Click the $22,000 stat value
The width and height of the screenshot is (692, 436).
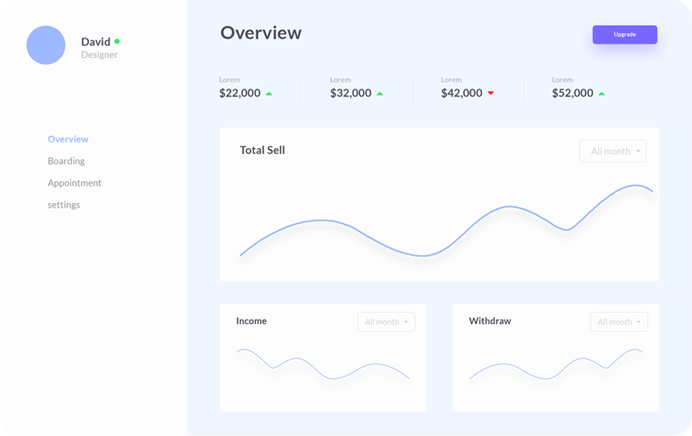click(x=240, y=93)
